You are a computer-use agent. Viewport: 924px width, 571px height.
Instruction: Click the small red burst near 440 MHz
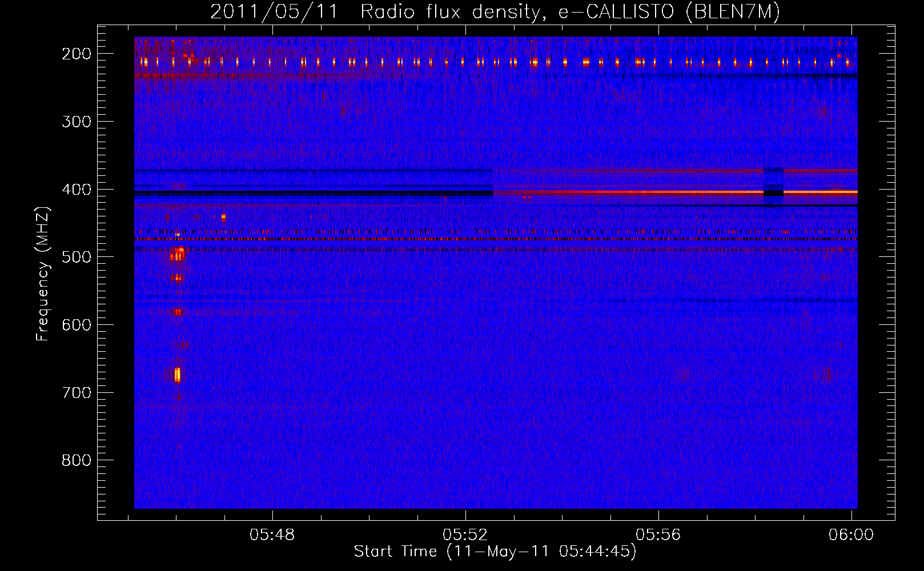click(223, 217)
